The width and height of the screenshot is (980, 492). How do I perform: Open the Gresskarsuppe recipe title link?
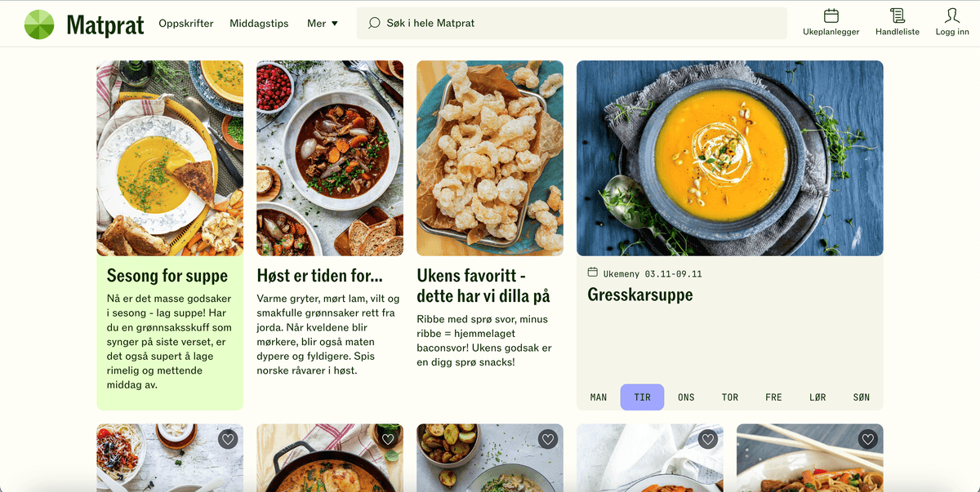coord(640,295)
